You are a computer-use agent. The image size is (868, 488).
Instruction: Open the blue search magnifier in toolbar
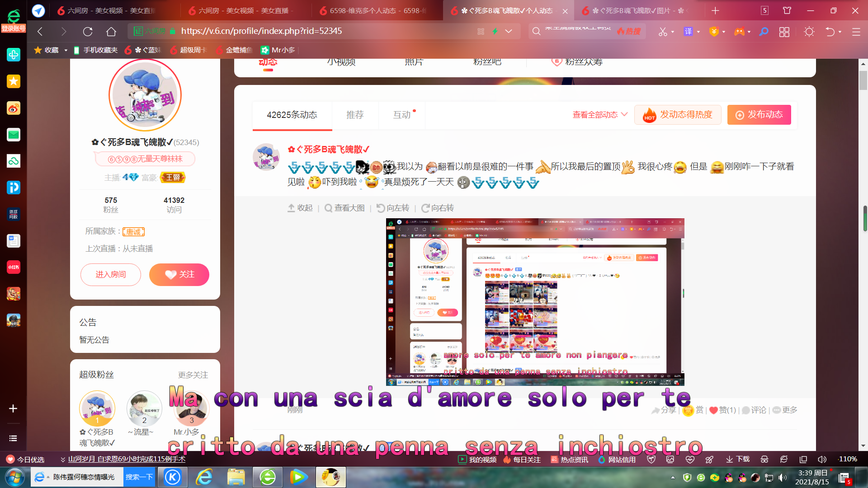pos(764,32)
